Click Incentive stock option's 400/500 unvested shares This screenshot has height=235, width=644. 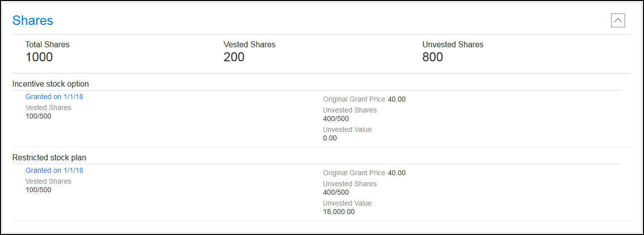[x=335, y=118]
